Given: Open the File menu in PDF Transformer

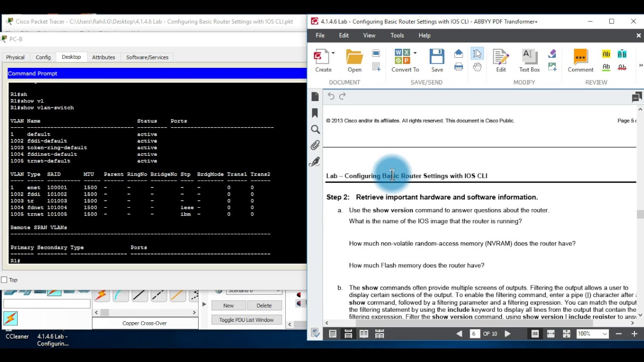Looking at the screenshot, I should tap(320, 35).
